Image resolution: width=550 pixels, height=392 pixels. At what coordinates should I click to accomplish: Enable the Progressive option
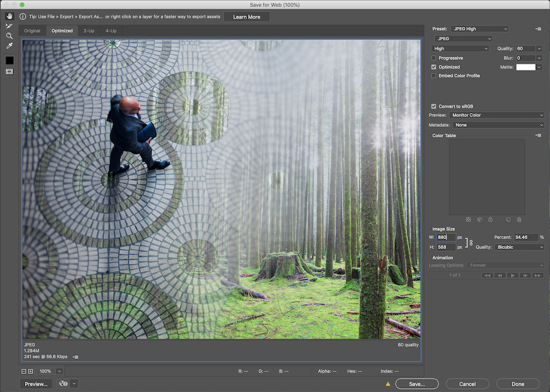[434, 57]
